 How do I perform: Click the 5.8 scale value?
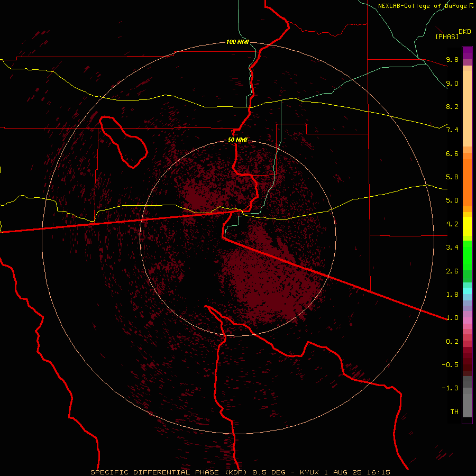(x=452, y=177)
